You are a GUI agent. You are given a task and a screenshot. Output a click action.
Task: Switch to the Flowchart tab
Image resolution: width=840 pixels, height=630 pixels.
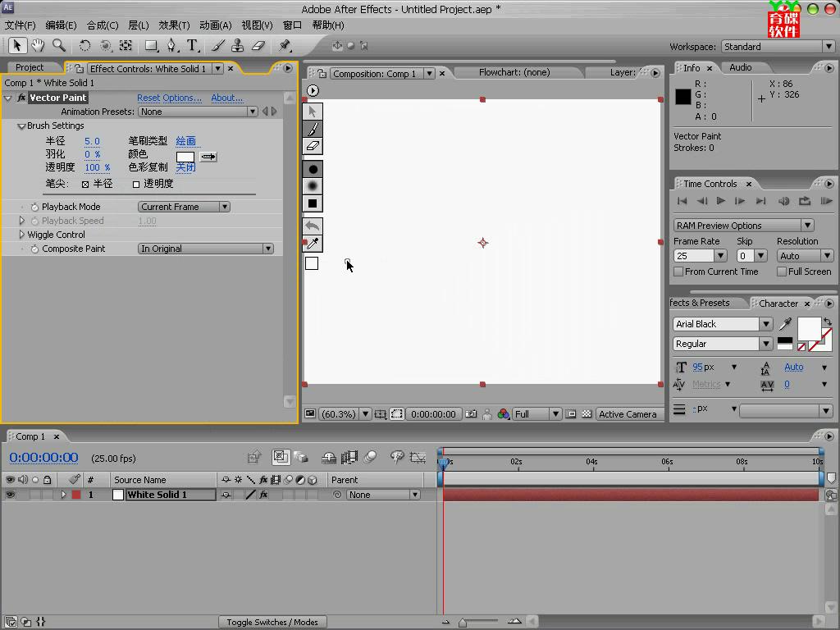(514, 72)
